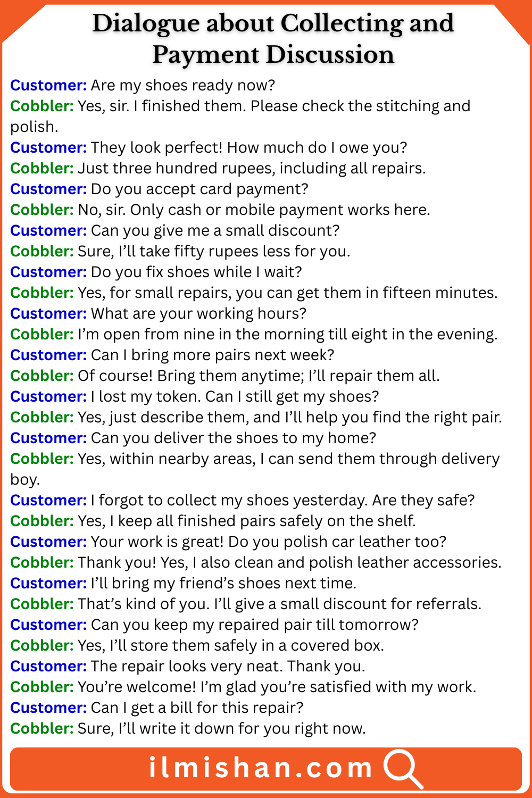Select the "store them safely in a covered box" line
532x798 pixels.
[230, 645]
